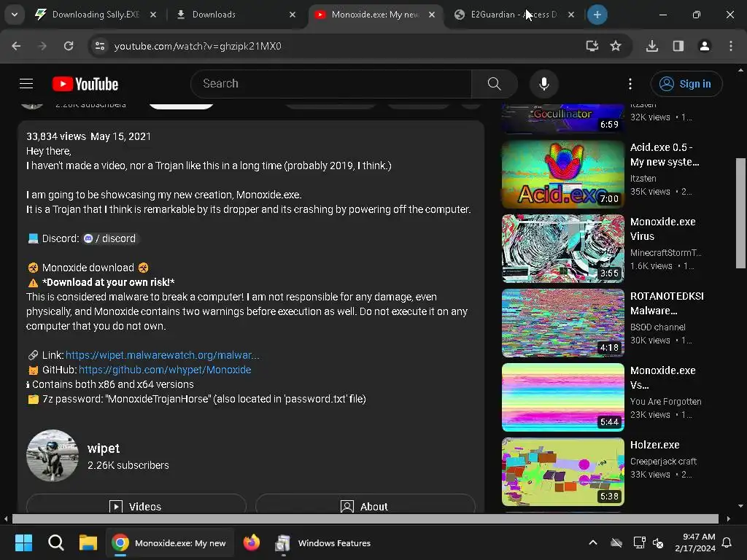
Task: Open the Discord link in the description
Action: [109, 238]
